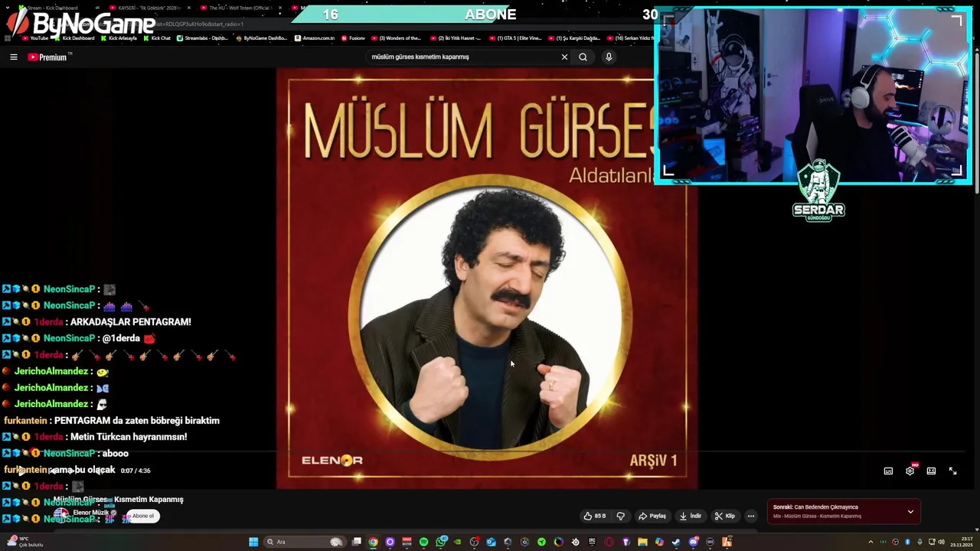Create a clip with Klip button
The width and height of the screenshot is (980, 551).
click(725, 516)
